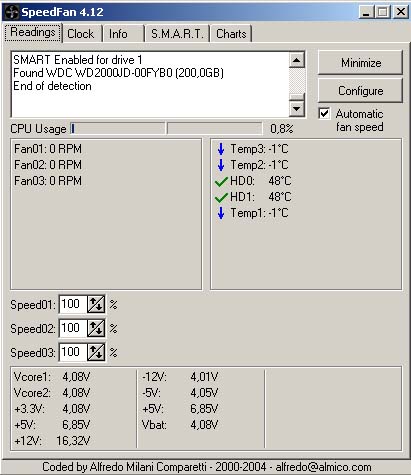The image size is (411, 475).
Task: Open the Charts tab
Action: click(x=231, y=34)
